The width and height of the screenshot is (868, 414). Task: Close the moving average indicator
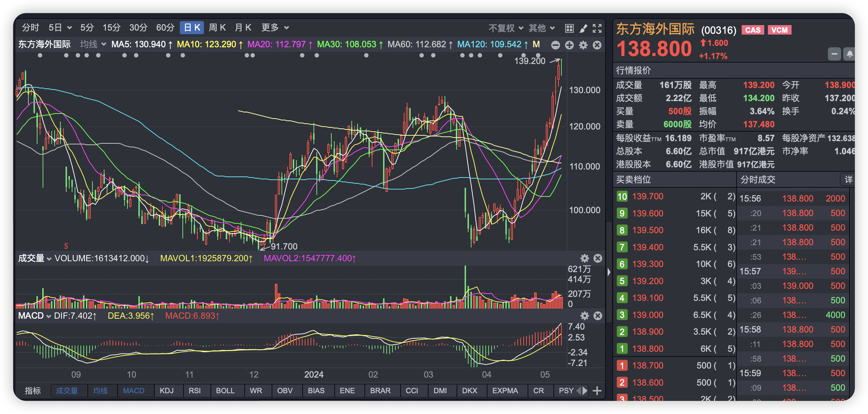click(597, 45)
